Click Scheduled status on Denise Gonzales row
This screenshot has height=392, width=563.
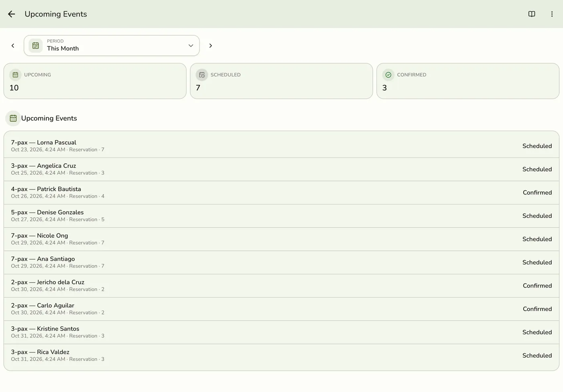(537, 216)
